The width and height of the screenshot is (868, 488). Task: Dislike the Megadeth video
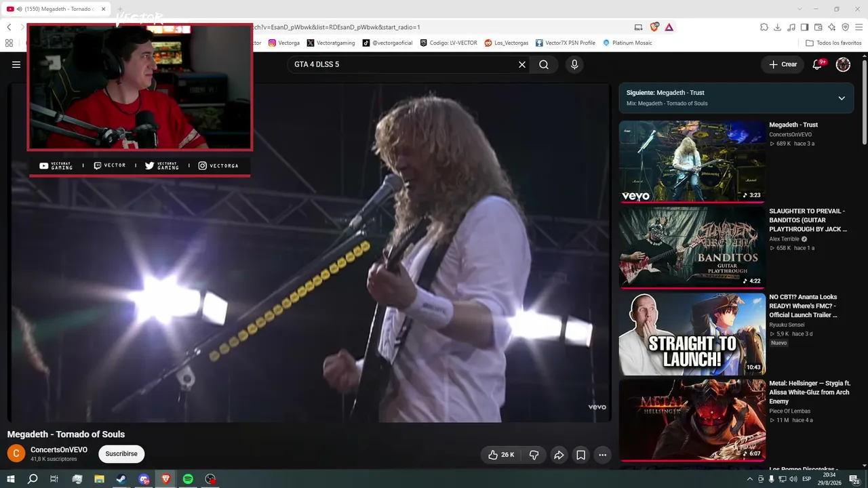534,455
